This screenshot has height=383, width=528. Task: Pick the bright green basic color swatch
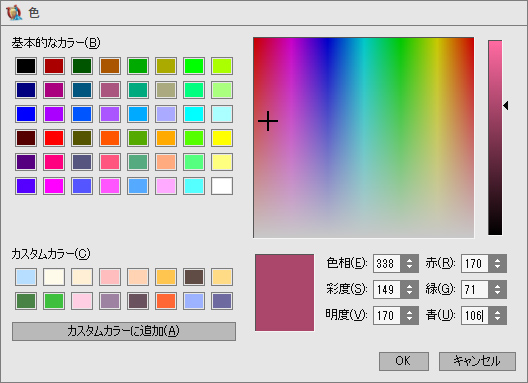194,66
